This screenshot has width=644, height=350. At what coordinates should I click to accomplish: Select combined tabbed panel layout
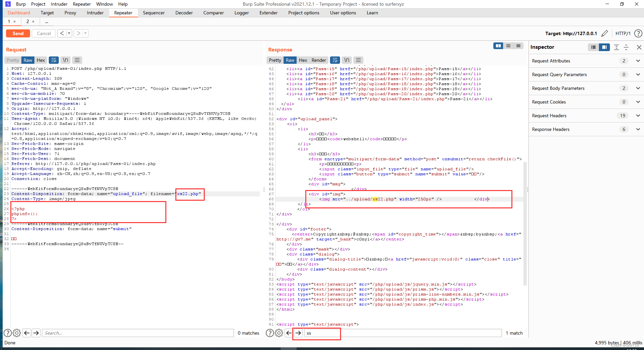tap(518, 46)
